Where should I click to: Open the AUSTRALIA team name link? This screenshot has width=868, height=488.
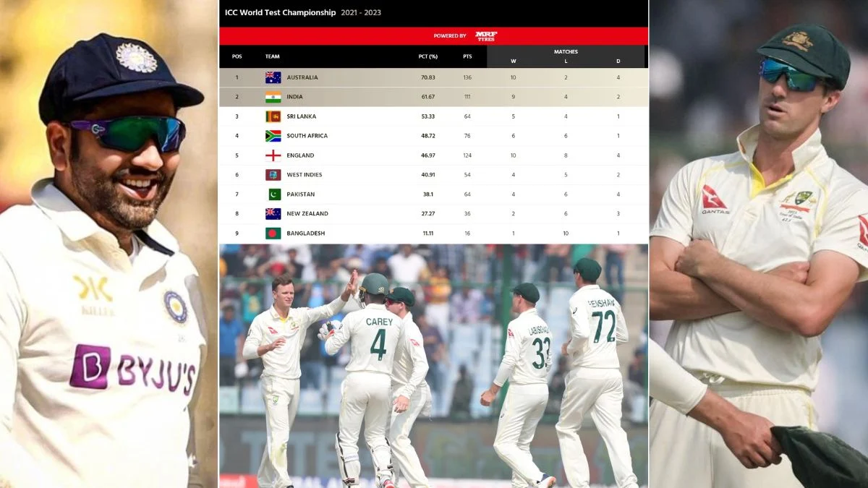coord(302,77)
